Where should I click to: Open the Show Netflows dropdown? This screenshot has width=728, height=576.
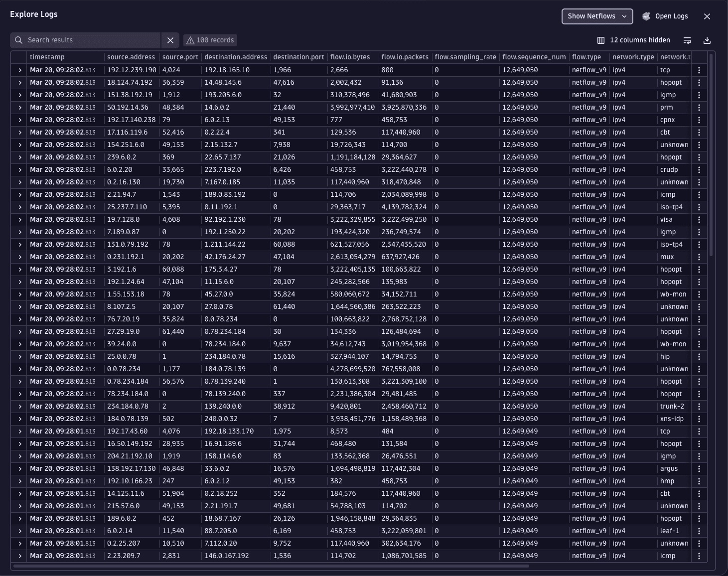tap(597, 16)
